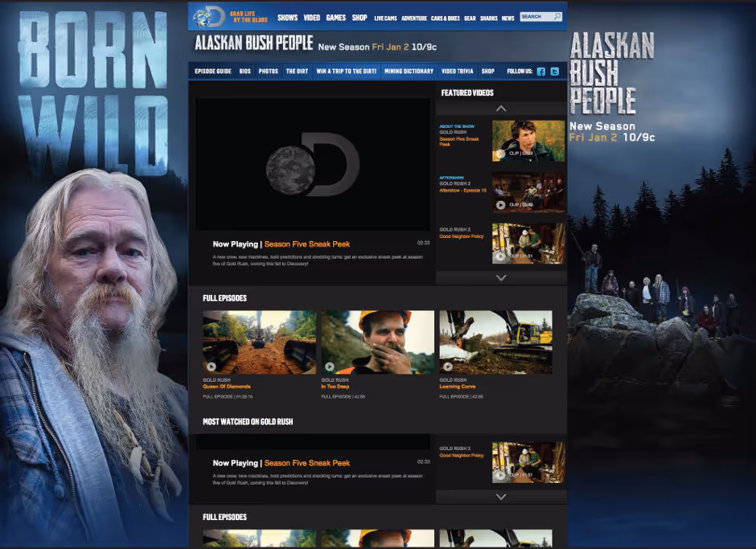Play icon on In Too Deep episode
Image resolution: width=756 pixels, height=549 pixels.
(329, 367)
